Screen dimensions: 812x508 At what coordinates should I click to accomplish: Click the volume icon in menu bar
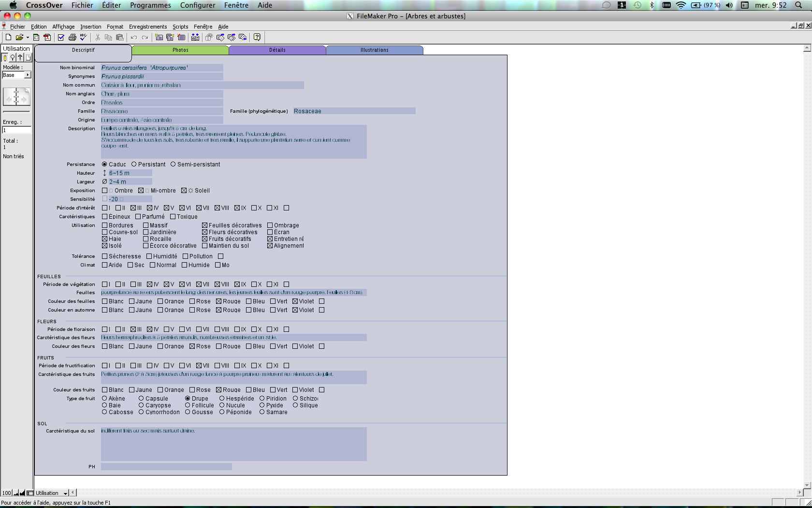[729, 5]
